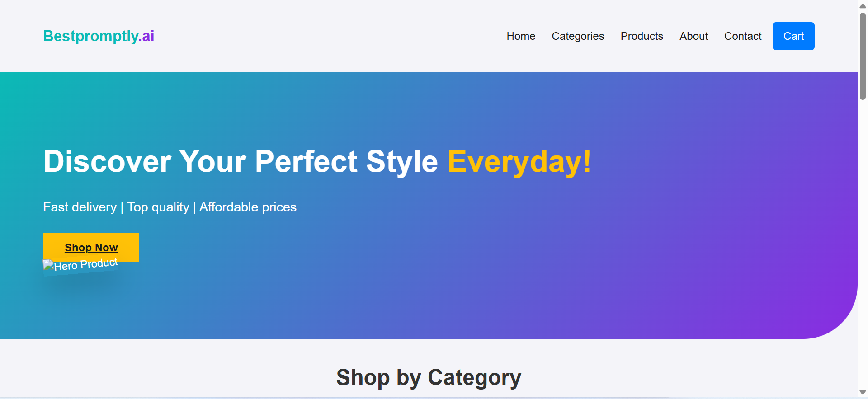Click the blue Cart button
This screenshot has height=399, width=868.
point(793,36)
